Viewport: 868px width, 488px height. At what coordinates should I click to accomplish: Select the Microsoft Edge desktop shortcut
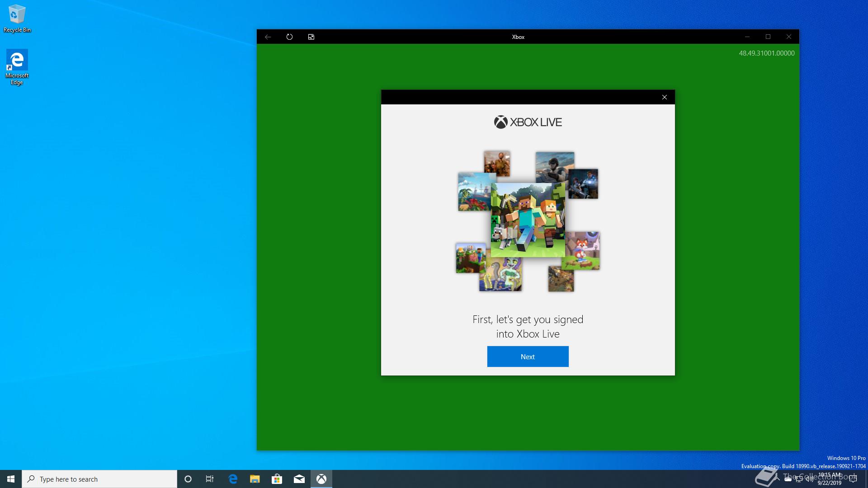click(17, 67)
